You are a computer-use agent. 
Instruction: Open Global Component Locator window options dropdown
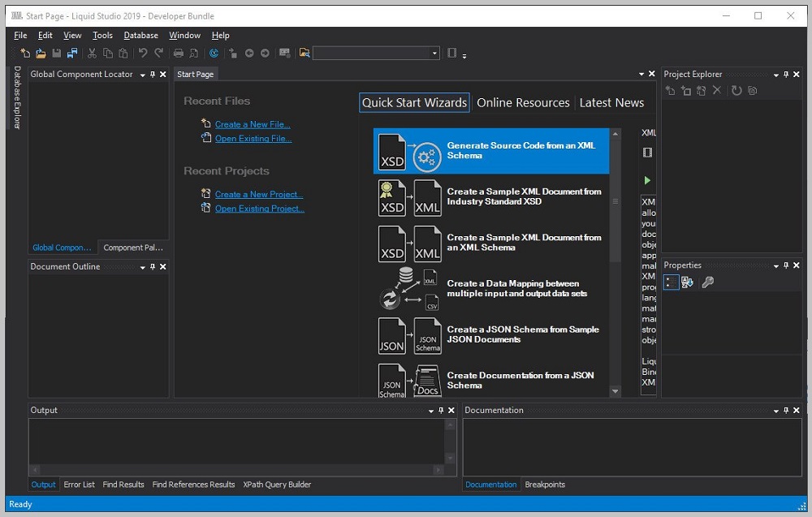coord(142,75)
